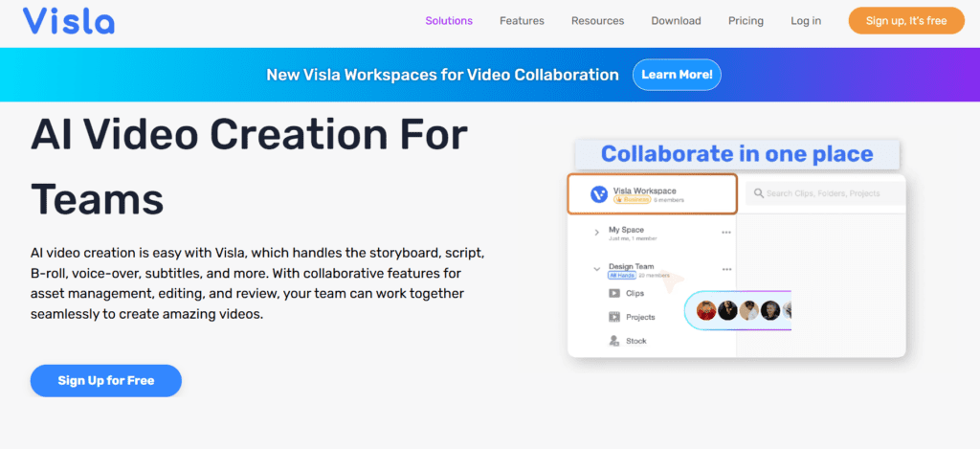Click the orange Sign up, It's free button
The width and height of the screenshot is (980, 449).
pos(906,21)
